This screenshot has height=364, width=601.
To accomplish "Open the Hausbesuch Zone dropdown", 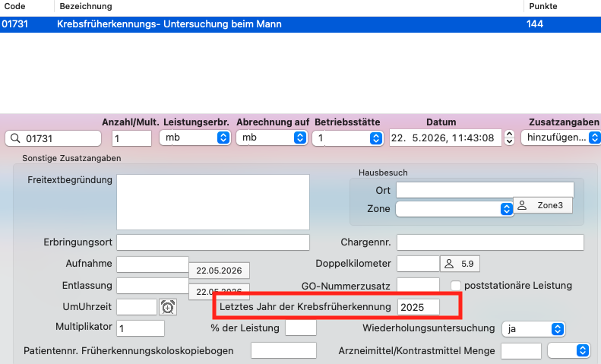I will (x=454, y=209).
